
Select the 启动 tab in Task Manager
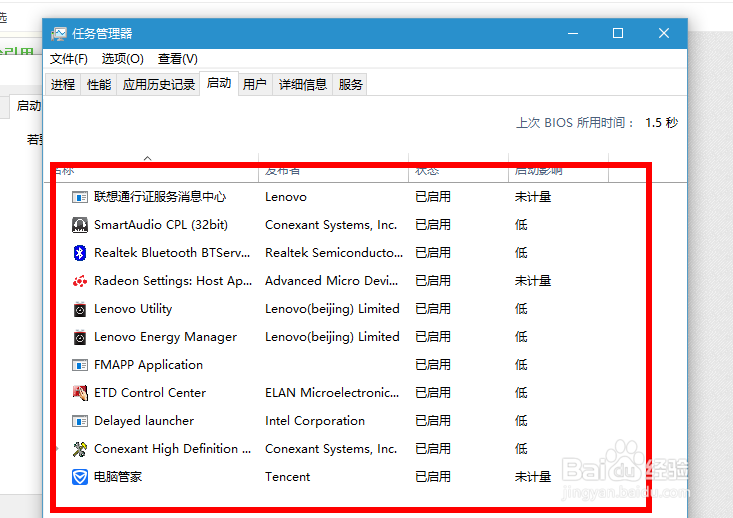click(x=219, y=84)
